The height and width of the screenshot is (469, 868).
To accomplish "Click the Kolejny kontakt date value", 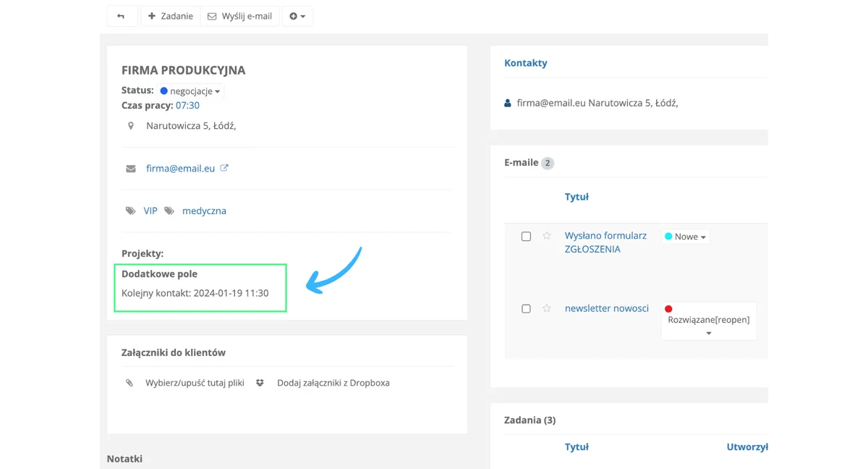I will click(231, 293).
